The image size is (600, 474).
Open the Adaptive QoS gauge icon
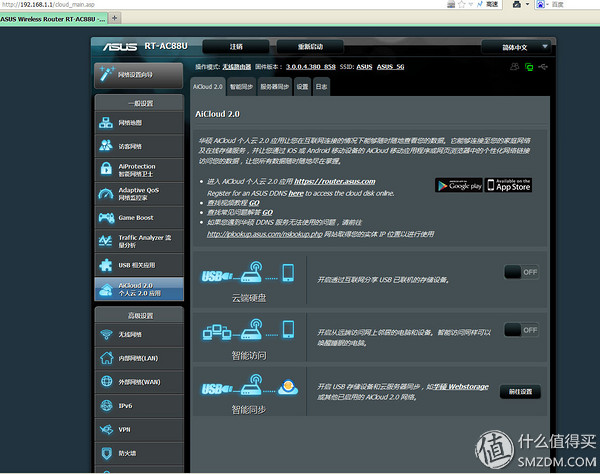pos(106,194)
